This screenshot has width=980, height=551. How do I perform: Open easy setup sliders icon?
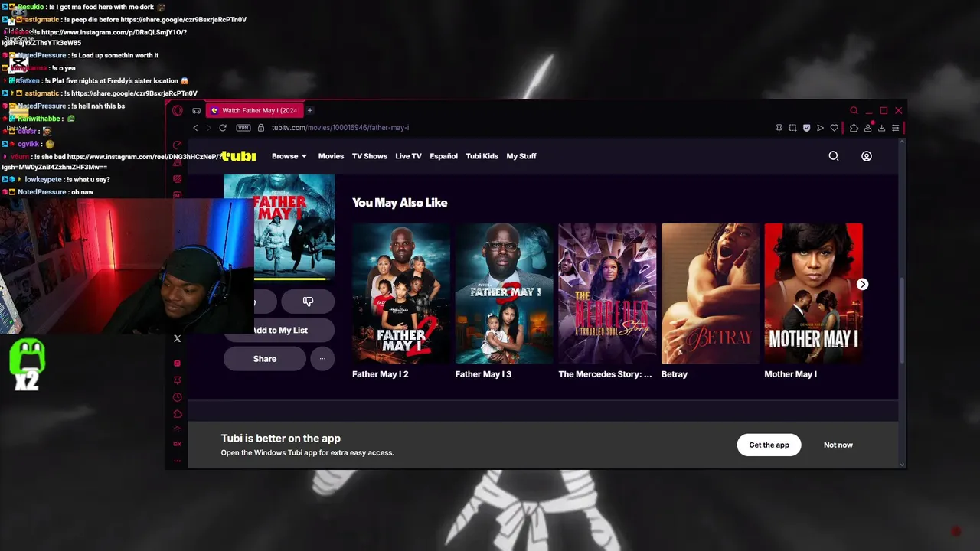point(895,128)
